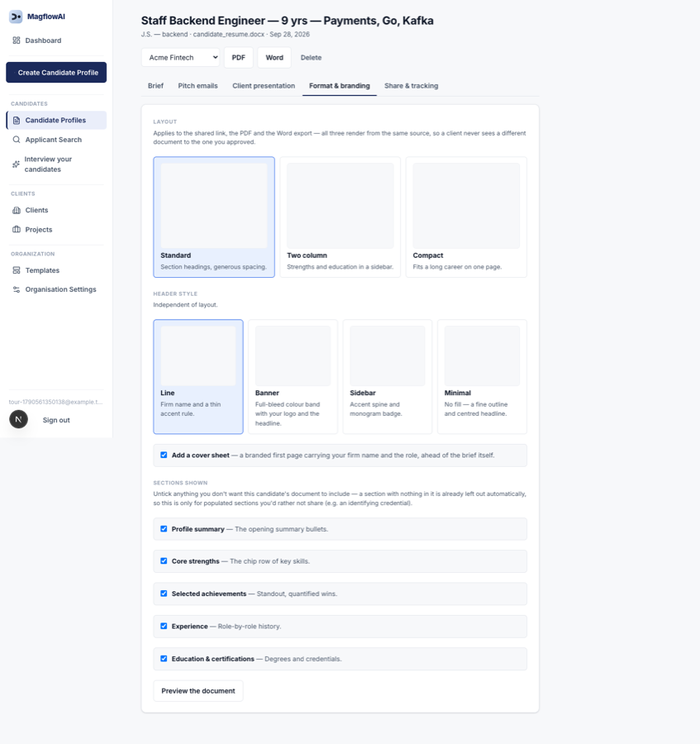Export the brief as PDF

pos(239,57)
